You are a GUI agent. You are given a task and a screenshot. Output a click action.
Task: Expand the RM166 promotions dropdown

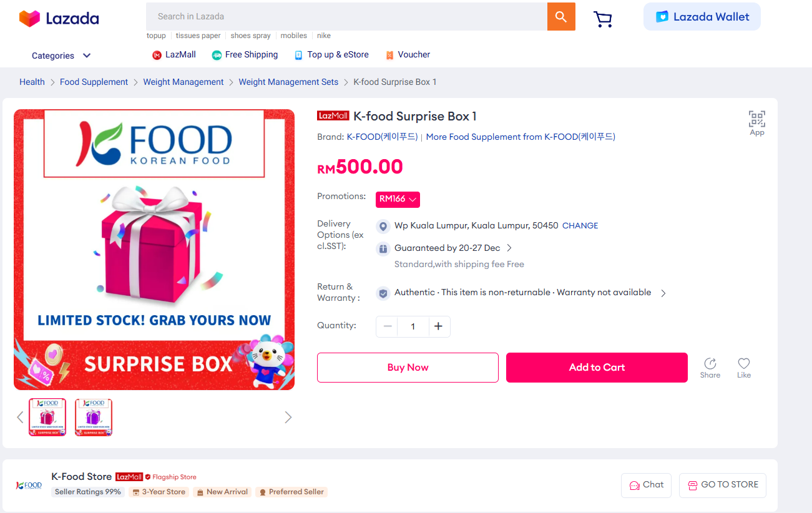point(398,199)
